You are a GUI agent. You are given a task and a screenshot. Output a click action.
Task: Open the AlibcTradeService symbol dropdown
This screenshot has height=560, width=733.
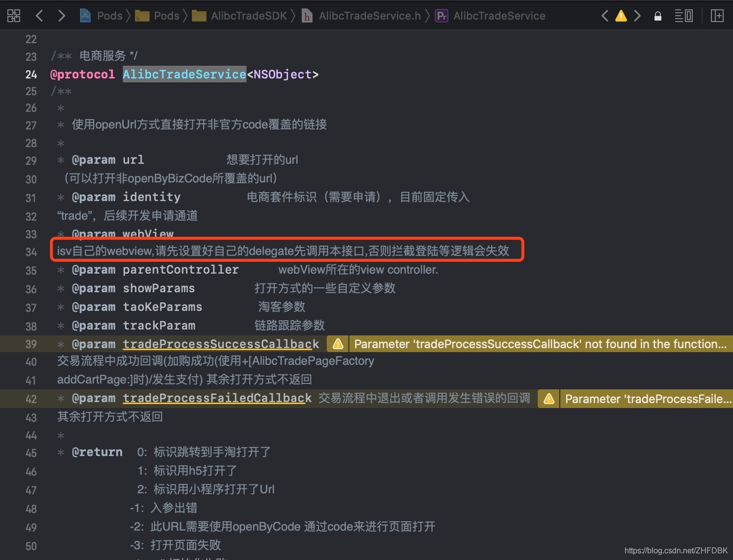[499, 15]
